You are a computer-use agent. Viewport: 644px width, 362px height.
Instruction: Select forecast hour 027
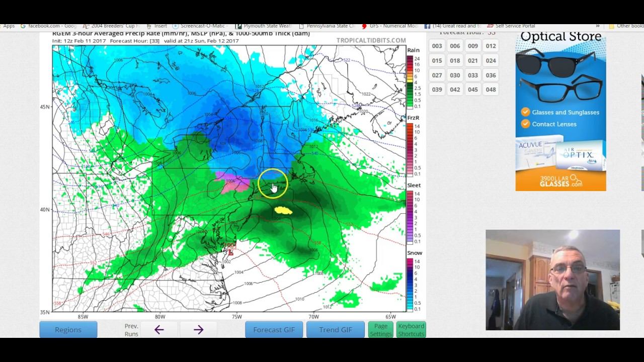tap(437, 75)
